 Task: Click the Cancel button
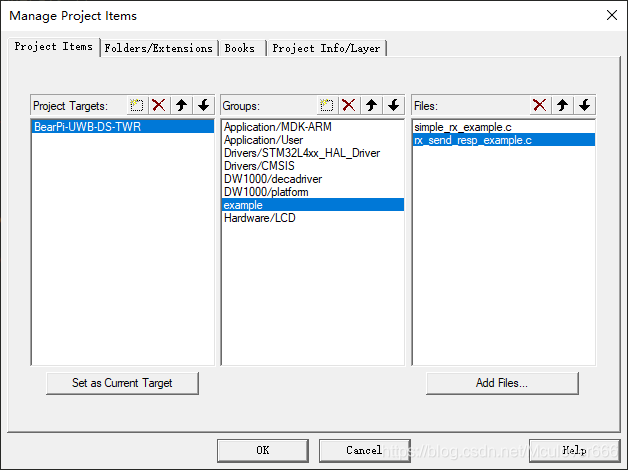click(x=364, y=450)
